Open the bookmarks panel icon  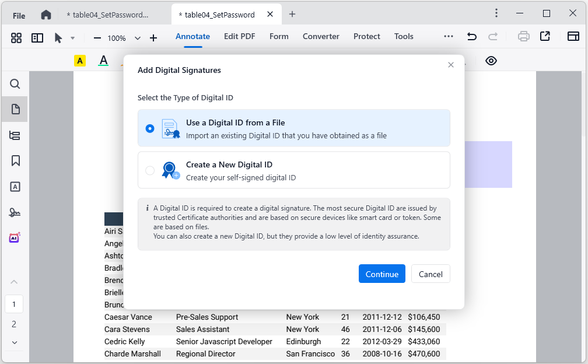pyautogui.click(x=16, y=161)
